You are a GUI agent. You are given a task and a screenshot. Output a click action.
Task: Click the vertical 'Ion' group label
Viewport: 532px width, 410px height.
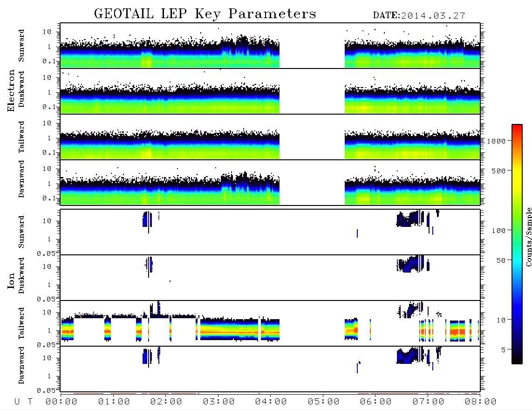tap(11, 280)
